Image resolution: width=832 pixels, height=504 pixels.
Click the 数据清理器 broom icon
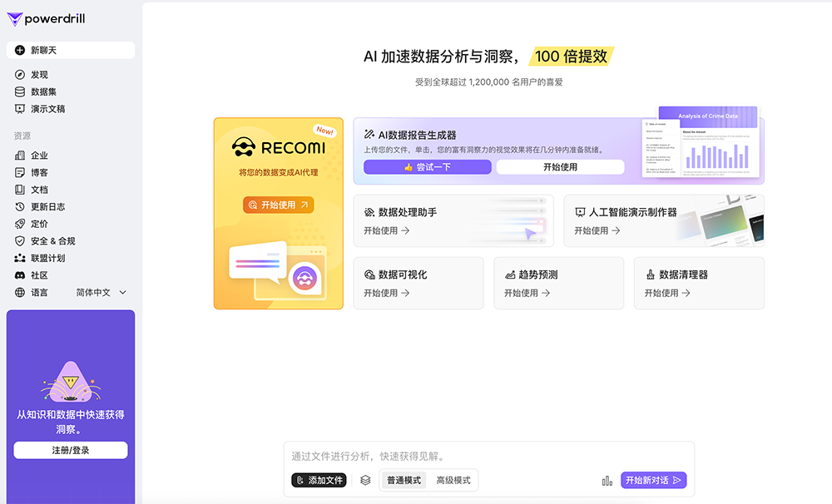click(650, 274)
